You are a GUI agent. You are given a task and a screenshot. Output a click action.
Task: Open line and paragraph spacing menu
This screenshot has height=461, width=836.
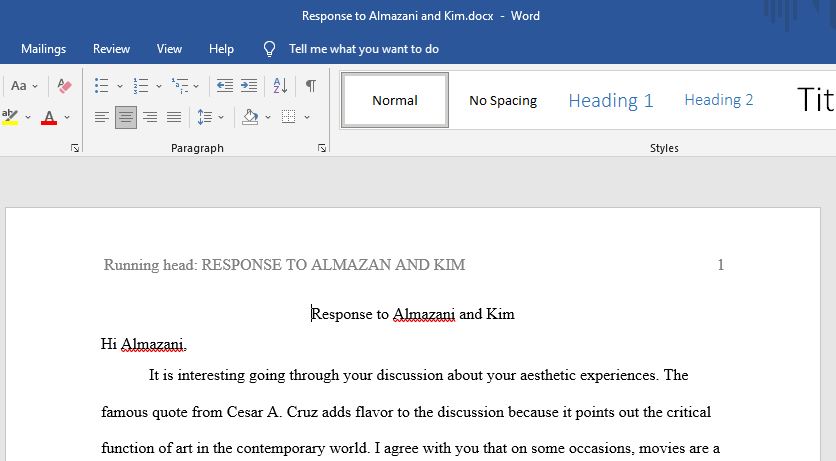(x=210, y=117)
